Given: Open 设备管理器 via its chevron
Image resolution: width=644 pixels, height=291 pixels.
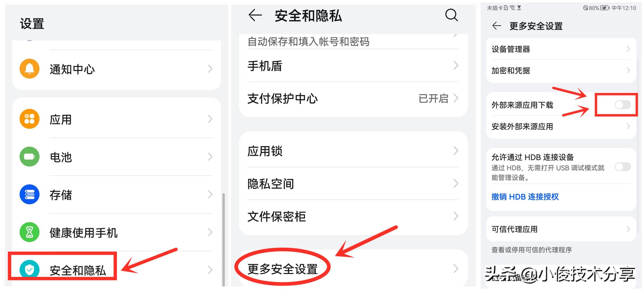Looking at the screenshot, I should pyautogui.click(x=628, y=49).
